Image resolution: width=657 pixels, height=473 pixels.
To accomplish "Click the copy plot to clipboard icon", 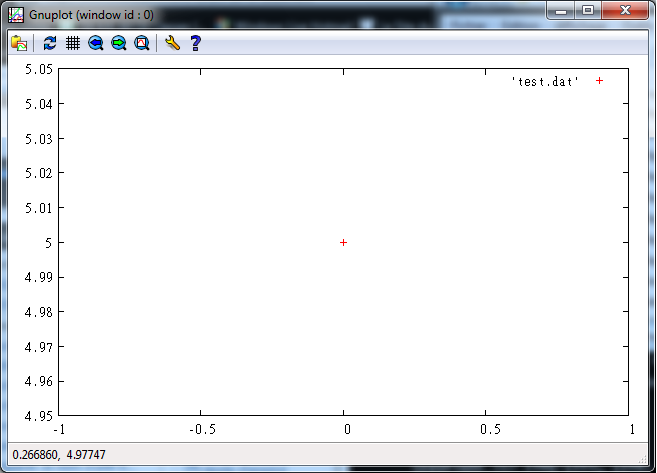I will (x=19, y=43).
